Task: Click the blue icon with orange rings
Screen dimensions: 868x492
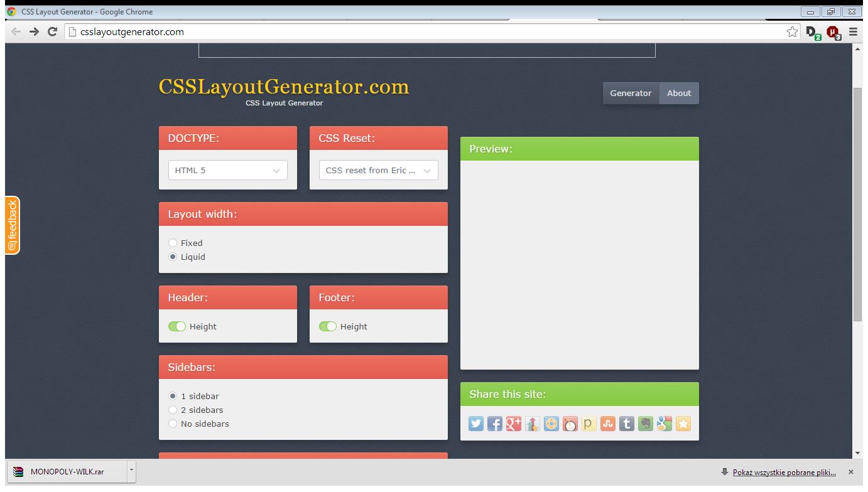Action: click(551, 424)
